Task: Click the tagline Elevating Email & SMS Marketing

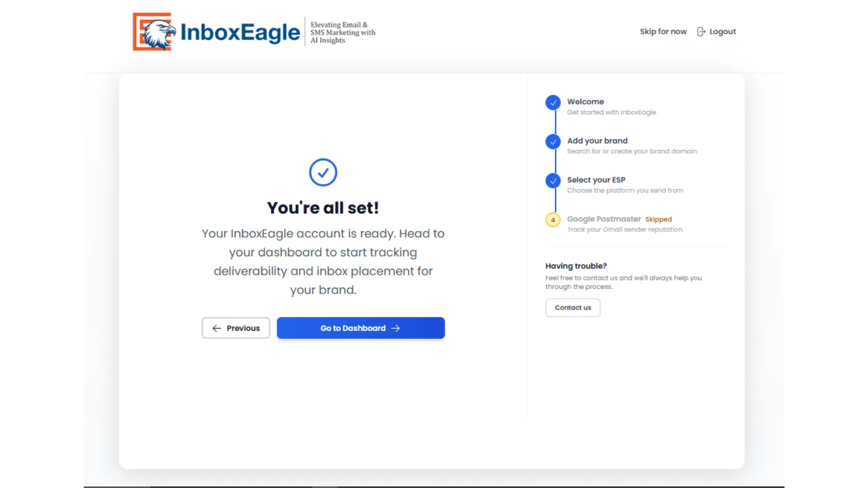Action: click(x=343, y=33)
